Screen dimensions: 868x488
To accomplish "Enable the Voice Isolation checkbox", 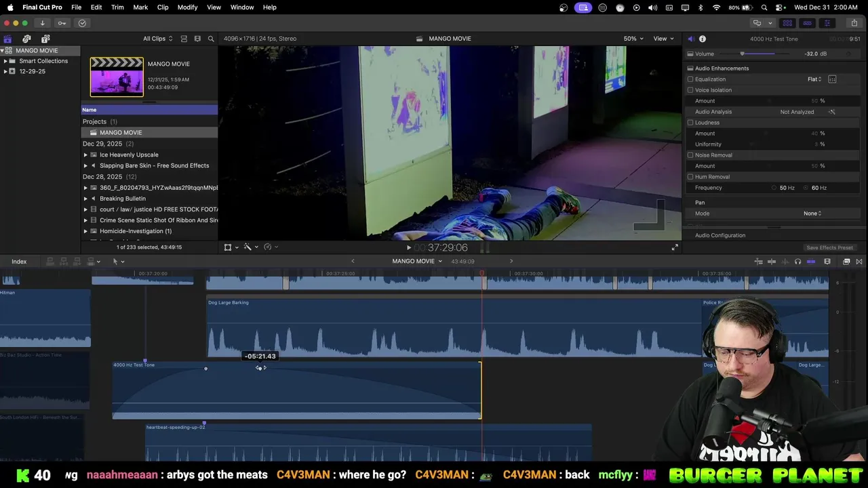I will 690,90.
